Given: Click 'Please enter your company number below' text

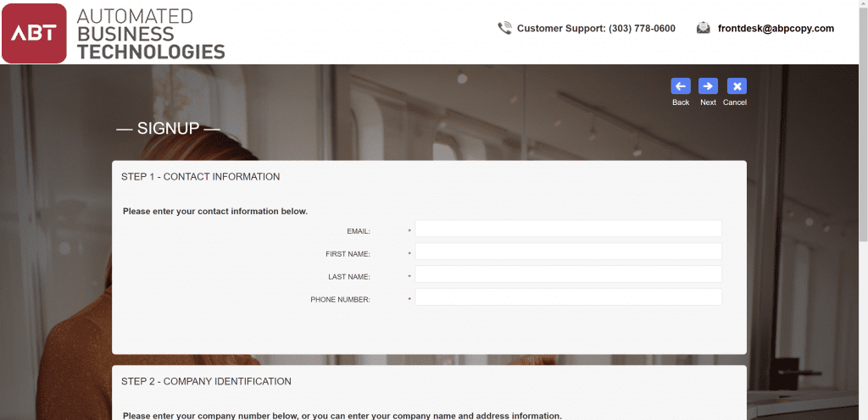Looking at the screenshot, I should tap(210, 416).
